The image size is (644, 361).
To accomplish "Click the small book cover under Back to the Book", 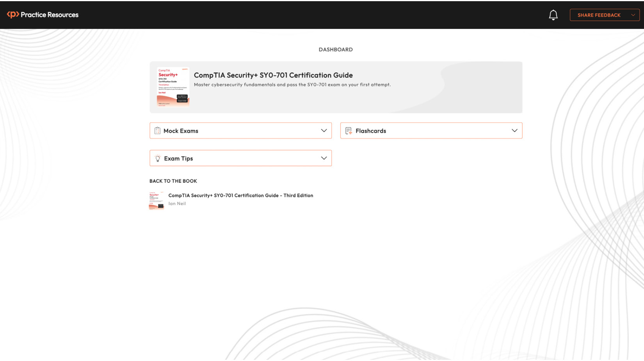I will click(x=156, y=200).
